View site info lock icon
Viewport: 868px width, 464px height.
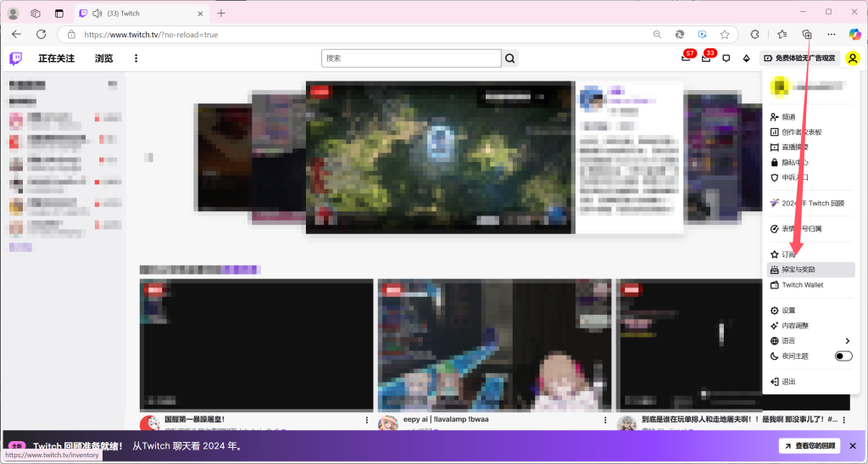point(71,34)
